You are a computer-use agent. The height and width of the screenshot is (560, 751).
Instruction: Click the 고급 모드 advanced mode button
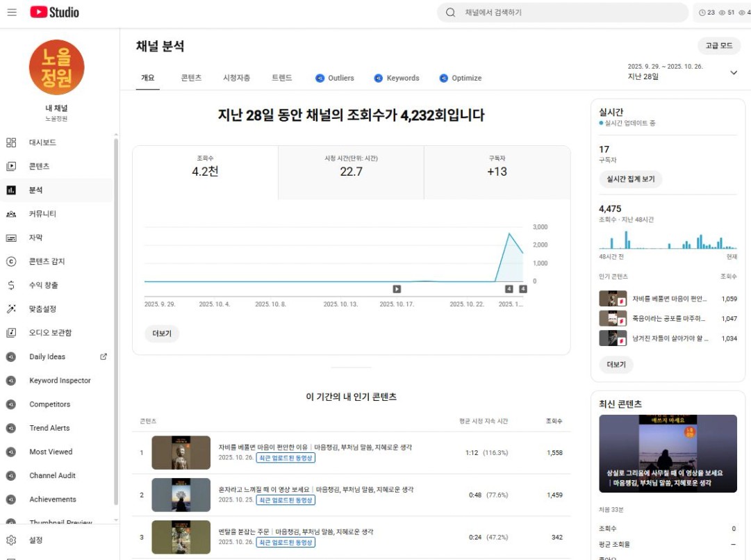point(718,46)
